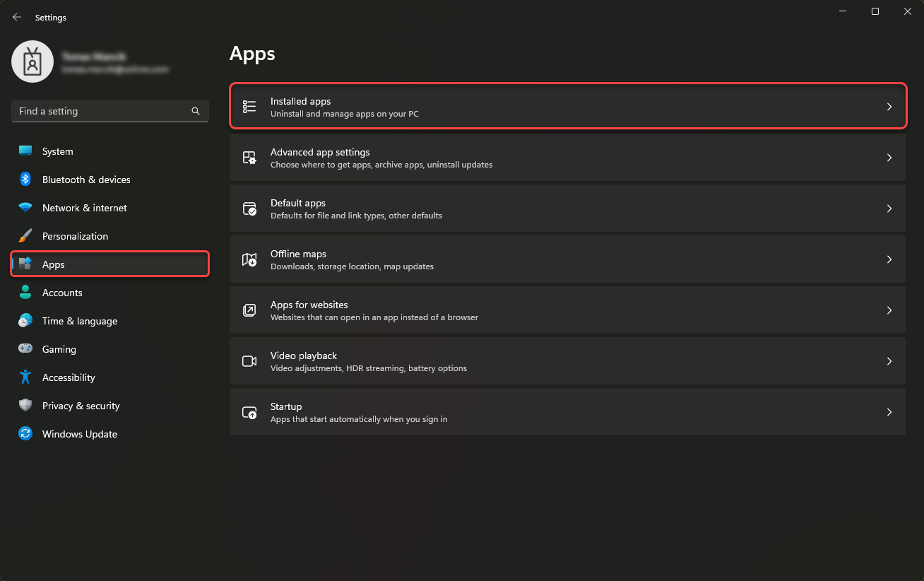Open Network & internet settings
This screenshot has width=924, height=581.
[110, 208]
